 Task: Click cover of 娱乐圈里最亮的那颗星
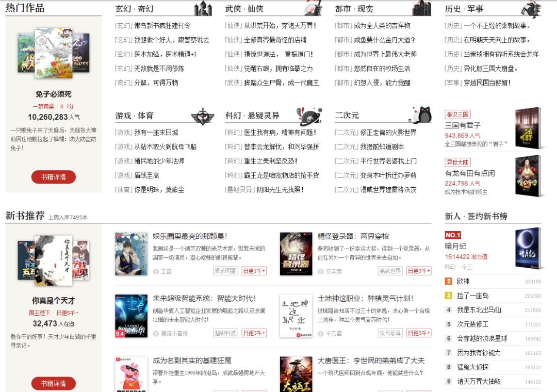pos(131,254)
